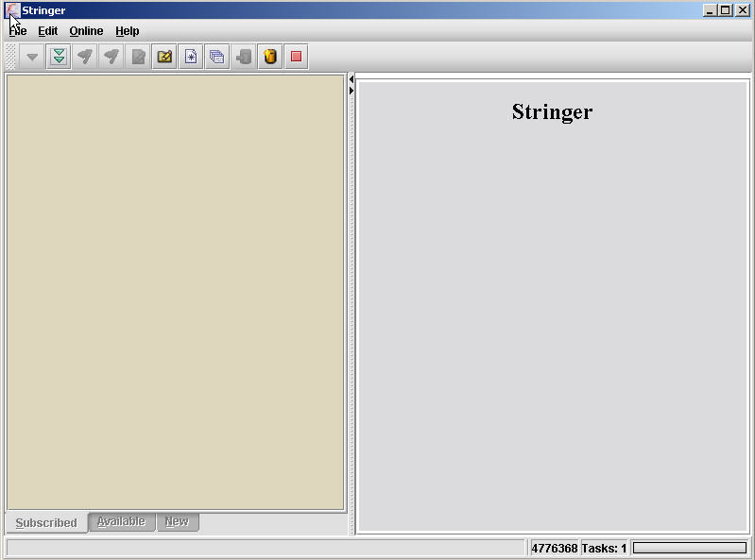Image resolution: width=755 pixels, height=560 pixels.
Task: Click the yellow trash bin toolbar icon
Action: [270, 57]
